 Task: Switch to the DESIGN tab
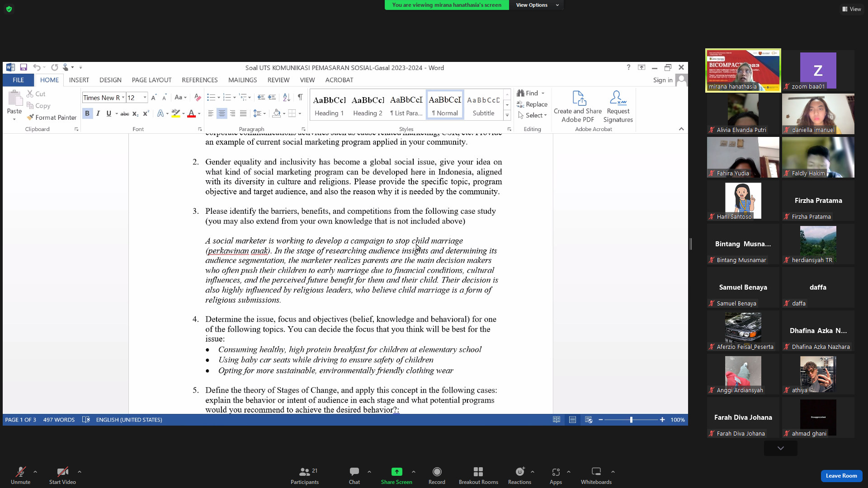110,80
